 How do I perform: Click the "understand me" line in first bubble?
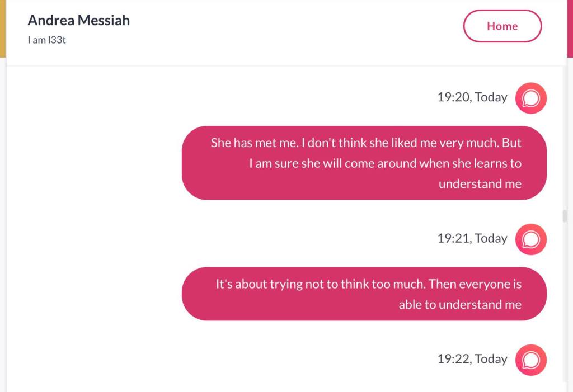(x=480, y=184)
